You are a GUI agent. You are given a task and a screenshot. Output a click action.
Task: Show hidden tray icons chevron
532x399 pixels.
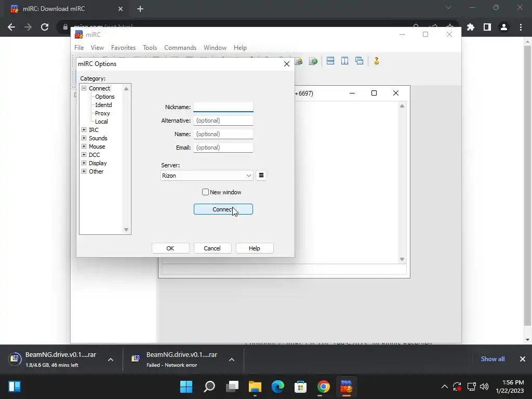click(x=445, y=387)
